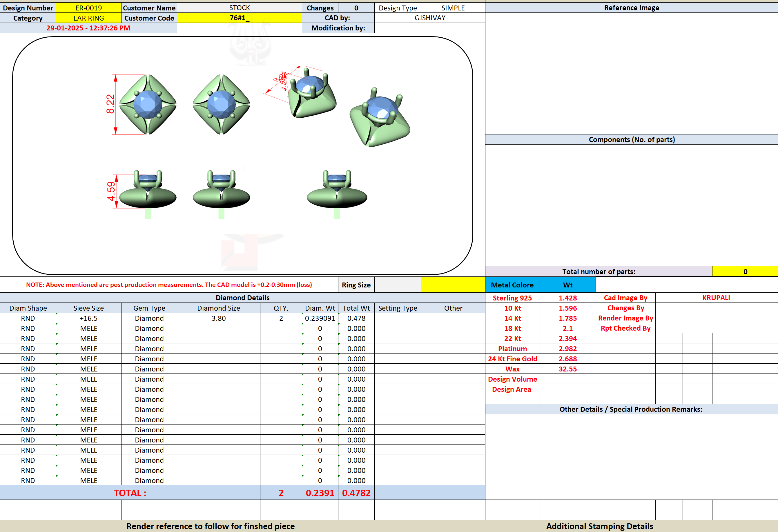778x532 pixels.
Task: Click the STOCK customer name cell
Action: [x=239, y=8]
